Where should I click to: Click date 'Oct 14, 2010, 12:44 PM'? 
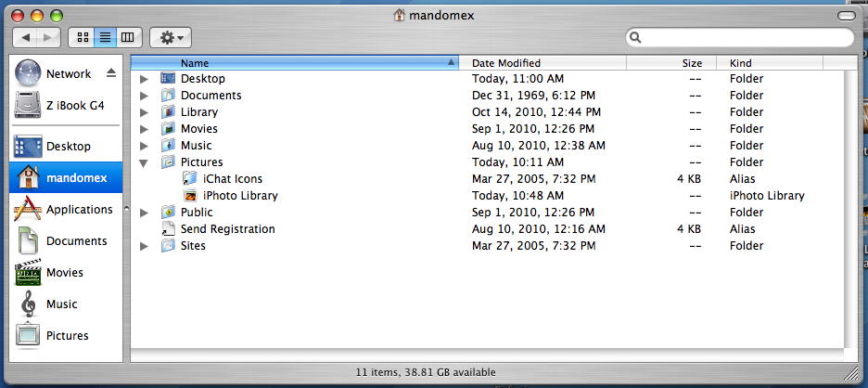point(536,112)
